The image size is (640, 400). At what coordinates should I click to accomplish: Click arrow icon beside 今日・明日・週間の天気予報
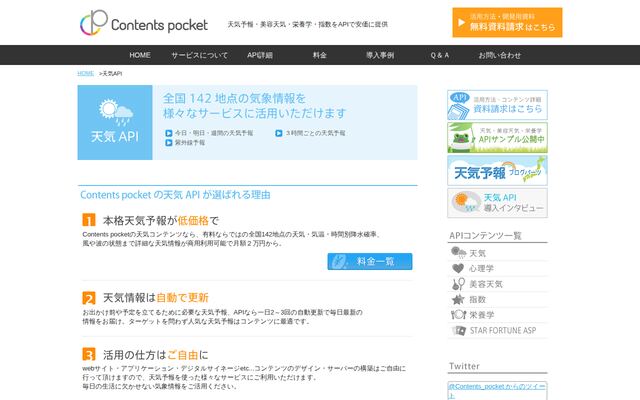(169, 133)
